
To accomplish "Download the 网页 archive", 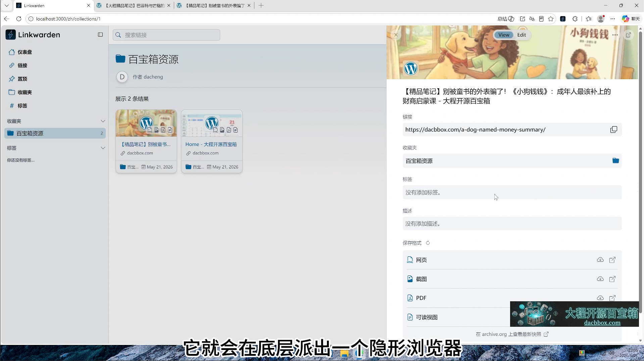I will [x=600, y=260].
